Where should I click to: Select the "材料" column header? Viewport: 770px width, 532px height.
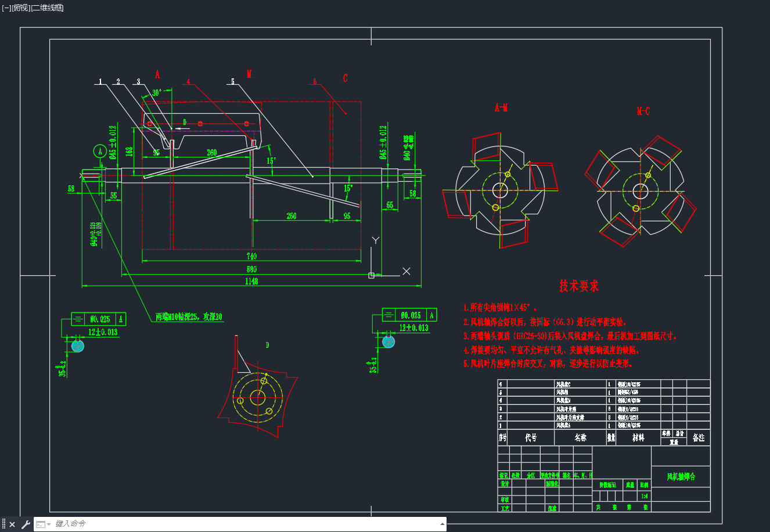638,438
